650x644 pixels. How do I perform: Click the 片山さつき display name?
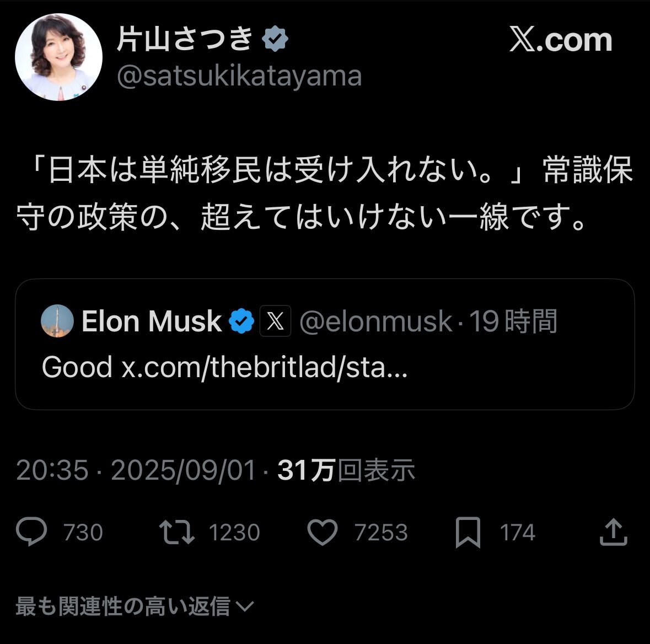(185, 40)
